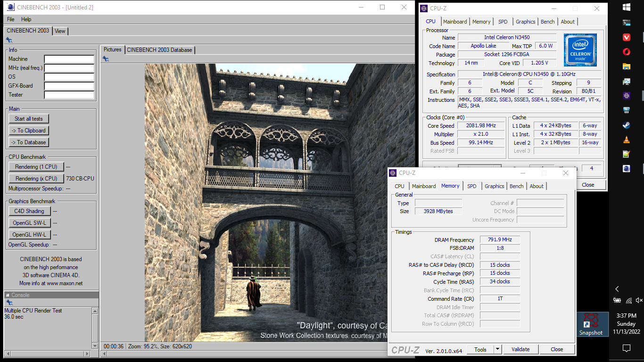Open the performance monitor taskbar icon
644x362 pixels.
627,81
